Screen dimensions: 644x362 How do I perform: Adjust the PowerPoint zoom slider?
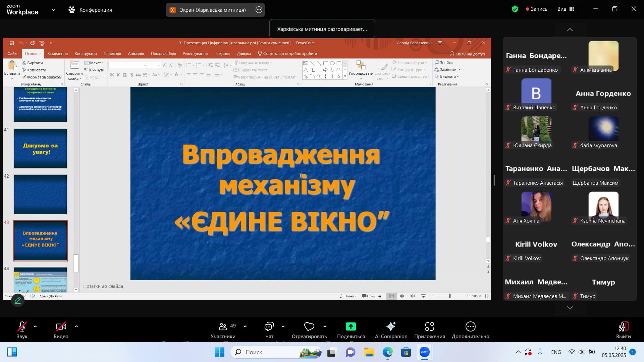pos(449,296)
